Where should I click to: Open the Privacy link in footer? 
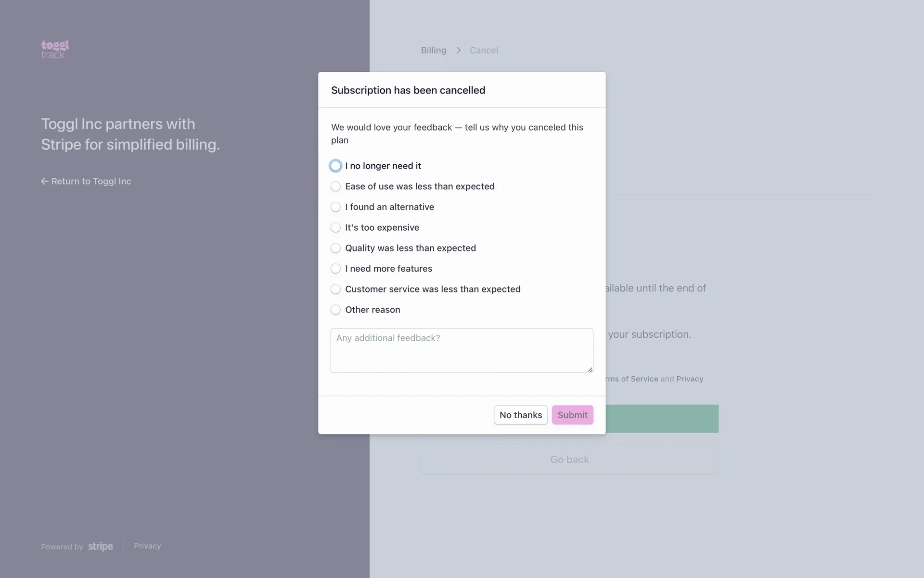click(147, 546)
